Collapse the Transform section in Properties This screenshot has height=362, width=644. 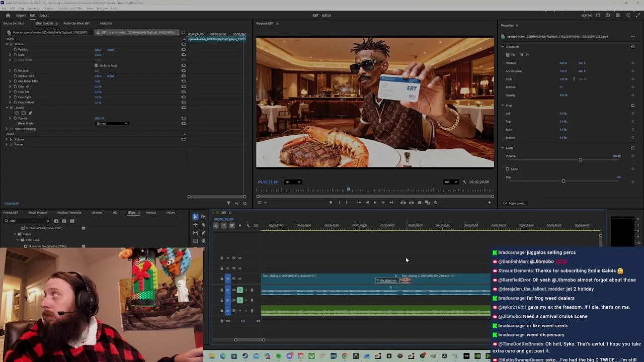[502, 47]
